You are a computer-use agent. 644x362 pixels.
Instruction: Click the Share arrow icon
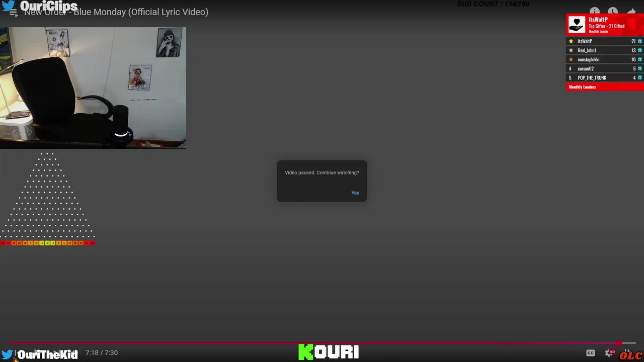(x=631, y=11)
